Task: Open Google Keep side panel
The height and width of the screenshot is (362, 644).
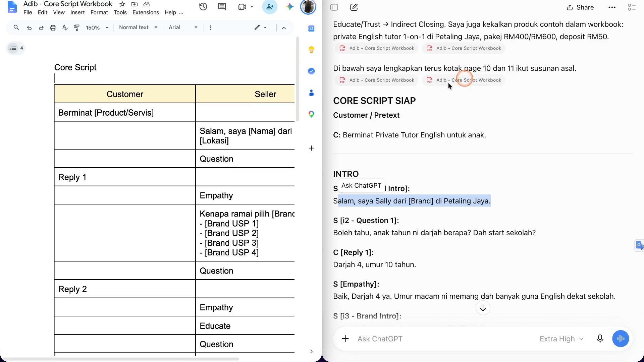Action: click(311, 50)
